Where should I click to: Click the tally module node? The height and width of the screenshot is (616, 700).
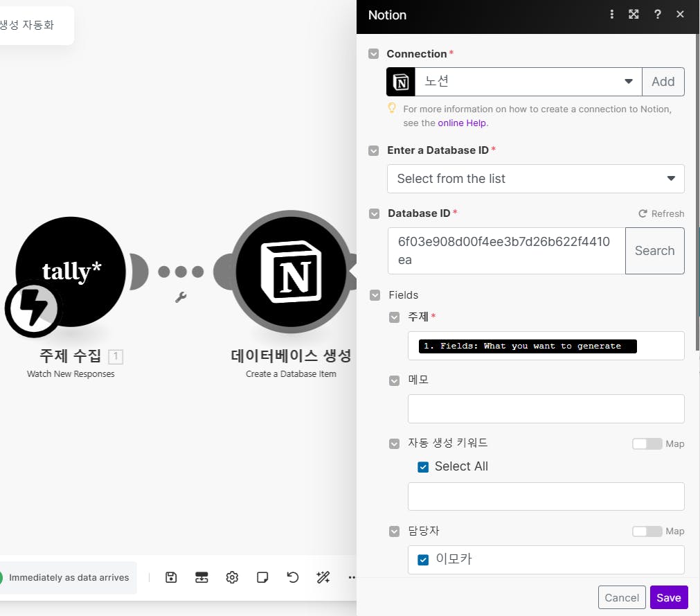coord(71,271)
